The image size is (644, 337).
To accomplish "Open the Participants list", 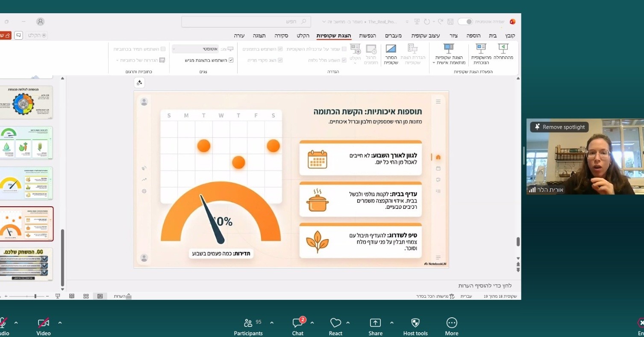I will (x=248, y=327).
